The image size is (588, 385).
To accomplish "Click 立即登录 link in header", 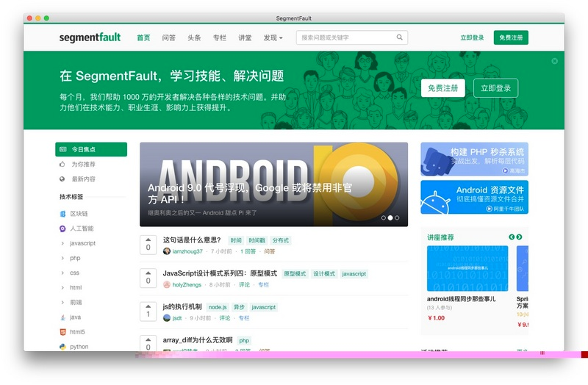I will (x=472, y=37).
